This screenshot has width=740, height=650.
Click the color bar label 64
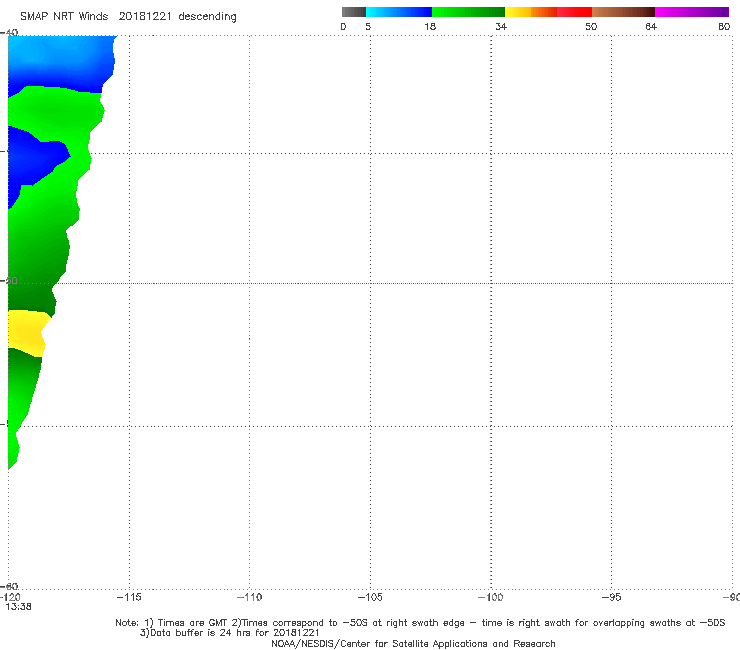[651, 27]
